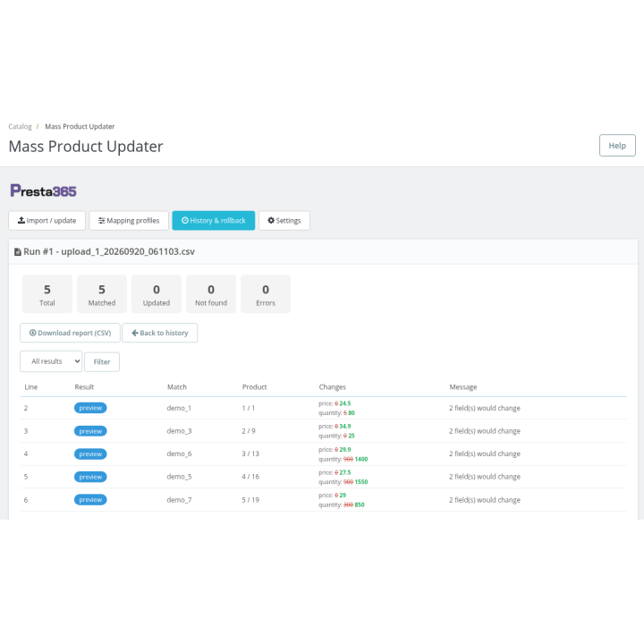Click the preview badge for demo_5
This screenshot has width=644, height=644.
pyautogui.click(x=90, y=477)
